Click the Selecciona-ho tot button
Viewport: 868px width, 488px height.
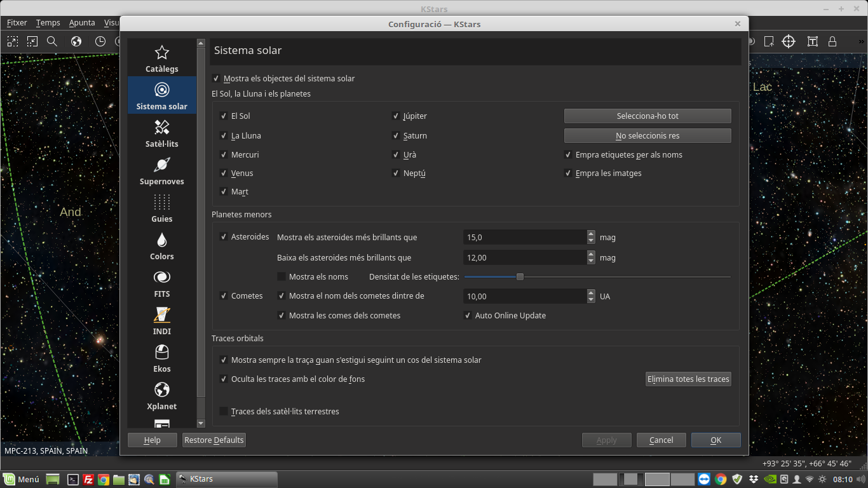click(x=648, y=116)
